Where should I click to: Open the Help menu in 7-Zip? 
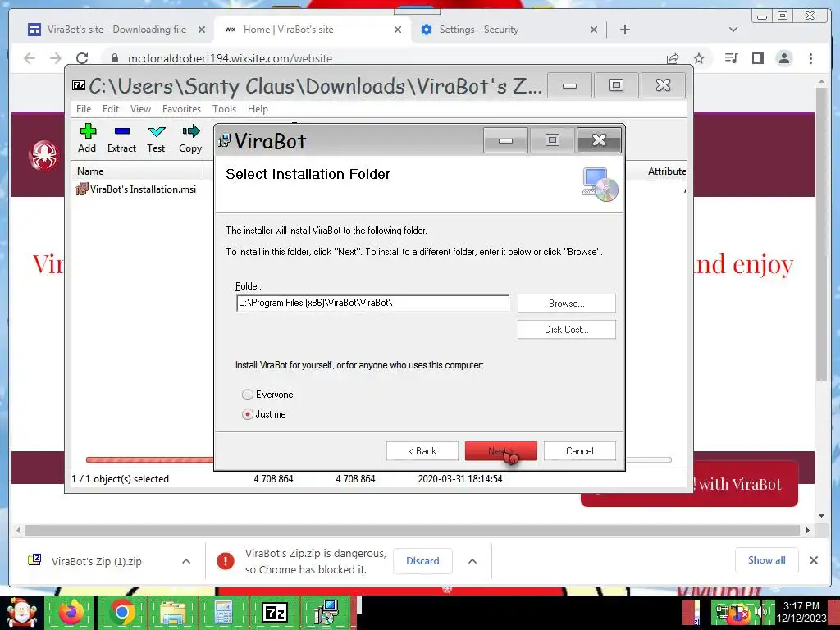(x=258, y=109)
